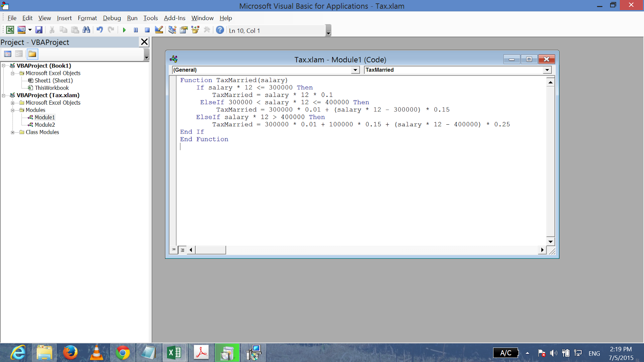Click the Toolbox (hammer and wrench) icon
Image resolution: width=644 pixels, height=362 pixels.
[x=207, y=30]
